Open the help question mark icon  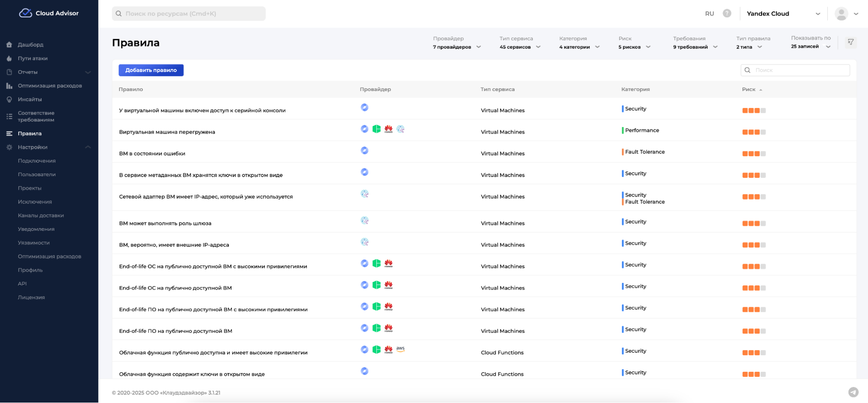(x=727, y=13)
